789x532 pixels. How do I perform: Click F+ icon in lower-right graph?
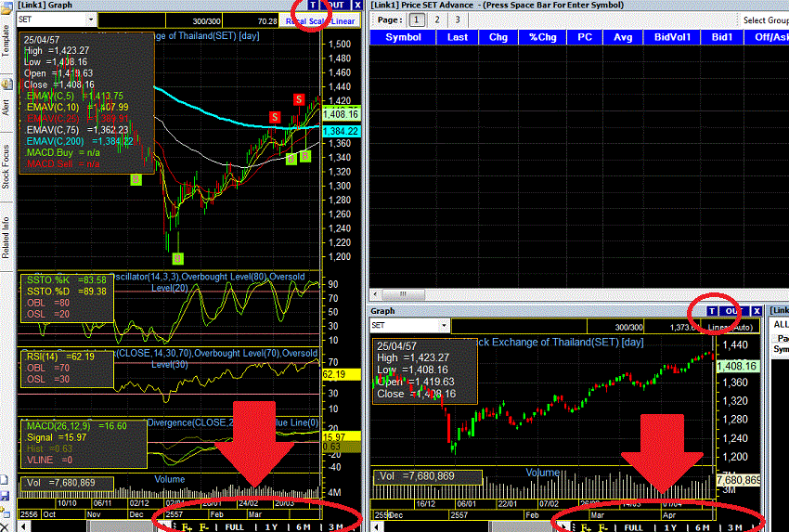coord(585,527)
